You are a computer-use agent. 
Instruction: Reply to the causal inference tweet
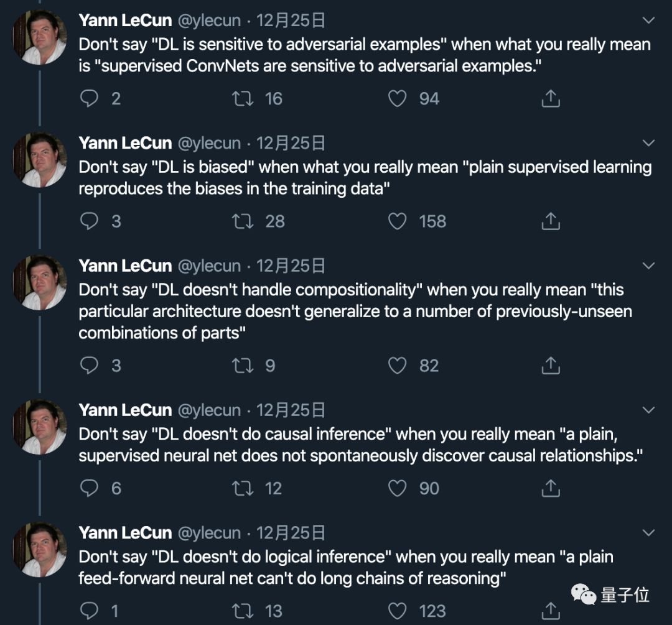click(90, 489)
